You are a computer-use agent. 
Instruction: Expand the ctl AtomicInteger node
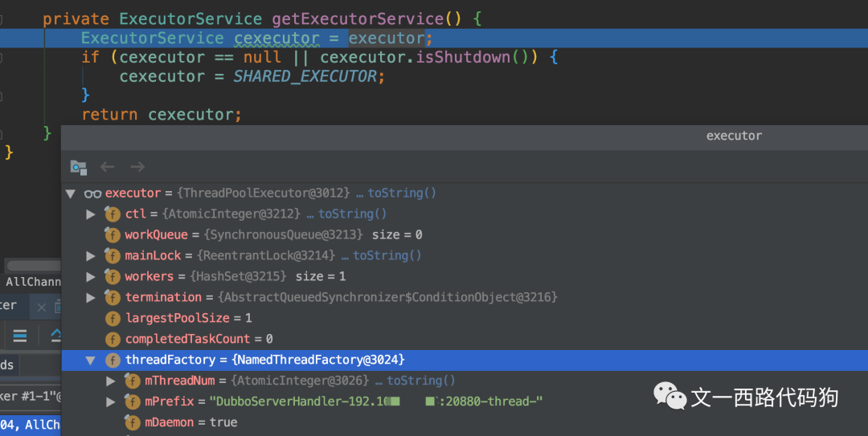pyautogui.click(x=91, y=214)
